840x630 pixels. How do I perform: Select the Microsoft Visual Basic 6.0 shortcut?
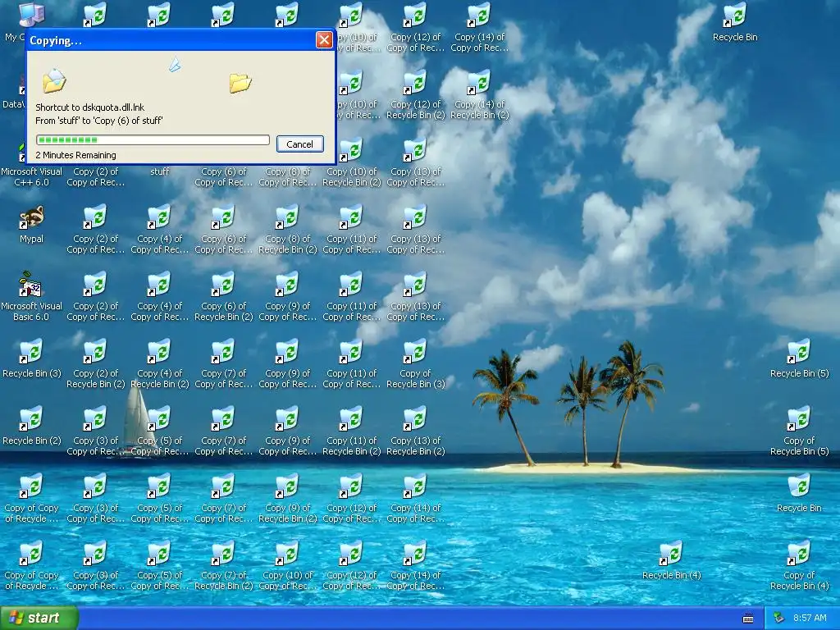(x=31, y=296)
